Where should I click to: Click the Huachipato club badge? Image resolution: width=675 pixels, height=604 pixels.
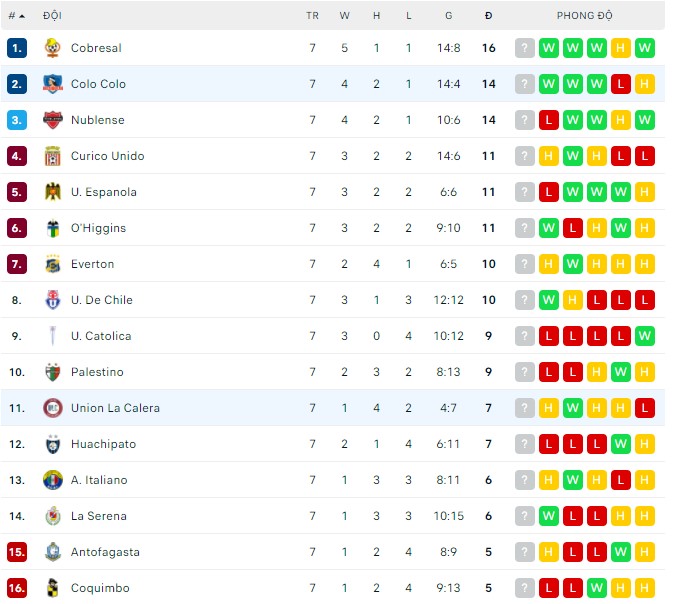click(53, 444)
